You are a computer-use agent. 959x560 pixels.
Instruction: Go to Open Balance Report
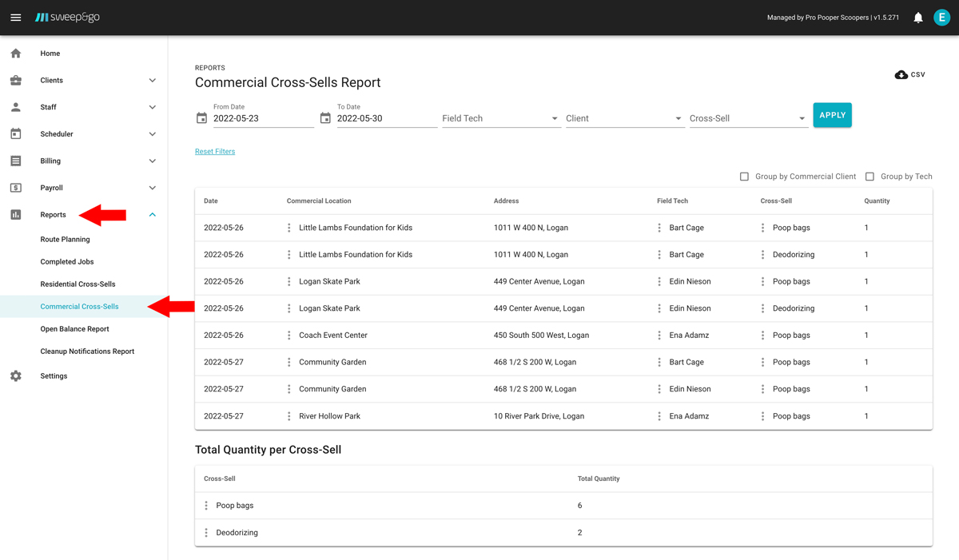coord(74,328)
